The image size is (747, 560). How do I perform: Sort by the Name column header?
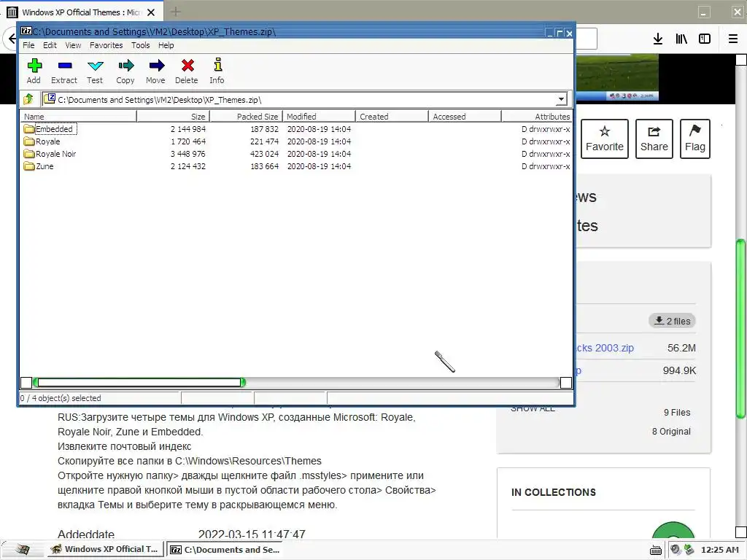(x=78, y=116)
